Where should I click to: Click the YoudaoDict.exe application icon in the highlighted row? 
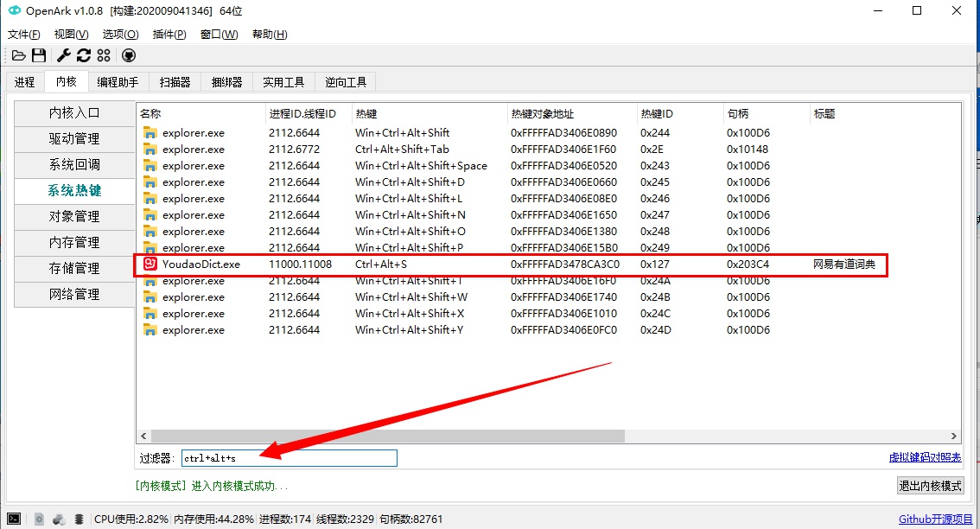(149, 264)
